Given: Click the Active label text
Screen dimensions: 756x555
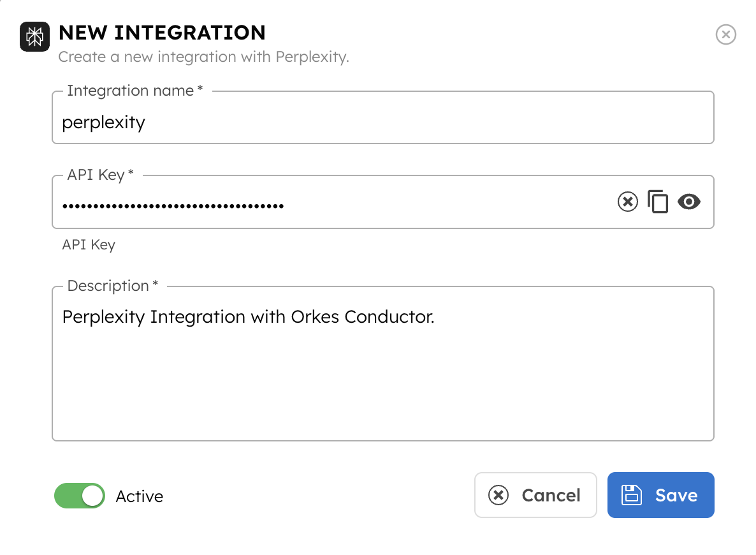Looking at the screenshot, I should pyautogui.click(x=139, y=496).
